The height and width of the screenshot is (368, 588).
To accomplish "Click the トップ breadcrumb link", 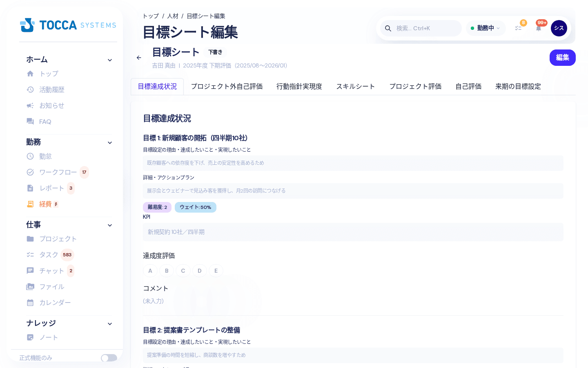I will point(151,16).
